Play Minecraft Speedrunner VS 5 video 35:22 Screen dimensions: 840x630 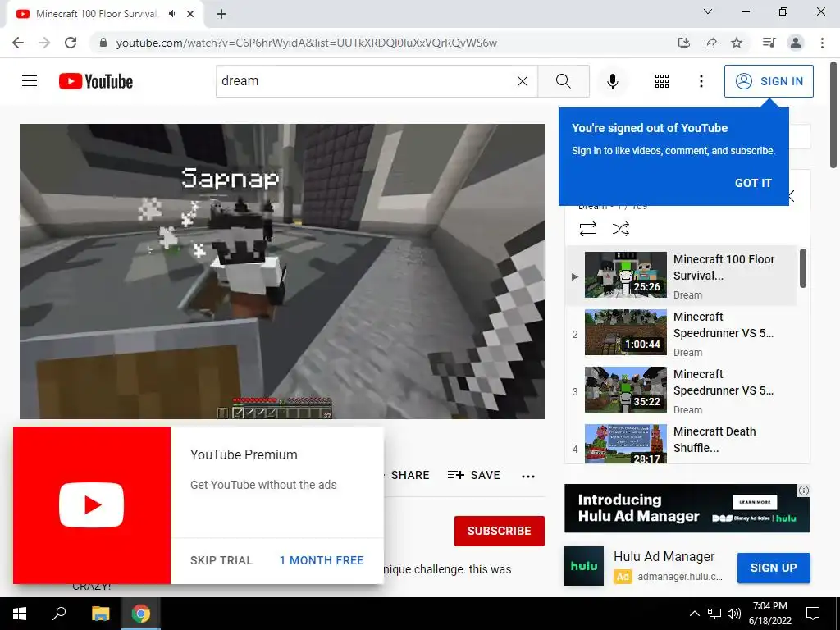coord(625,390)
